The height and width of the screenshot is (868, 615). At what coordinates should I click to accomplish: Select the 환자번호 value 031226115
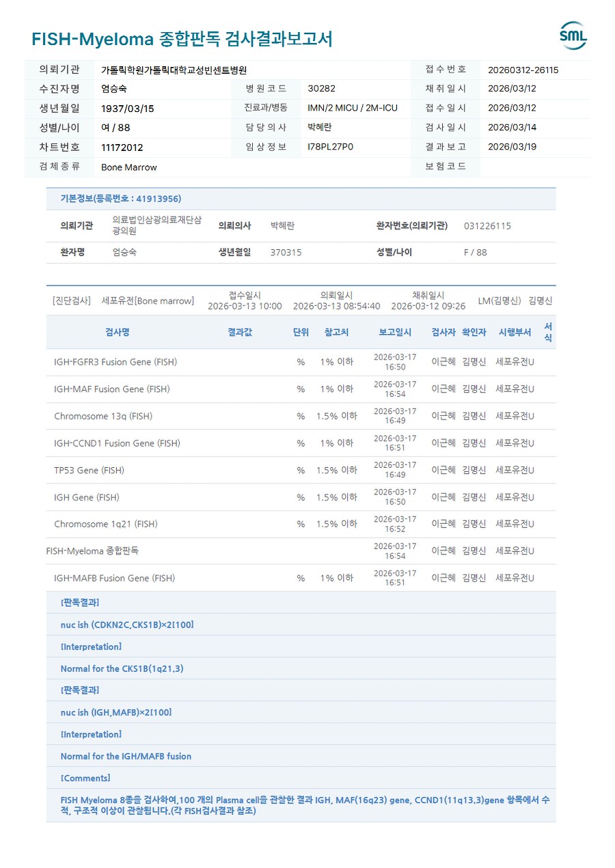coord(487,226)
